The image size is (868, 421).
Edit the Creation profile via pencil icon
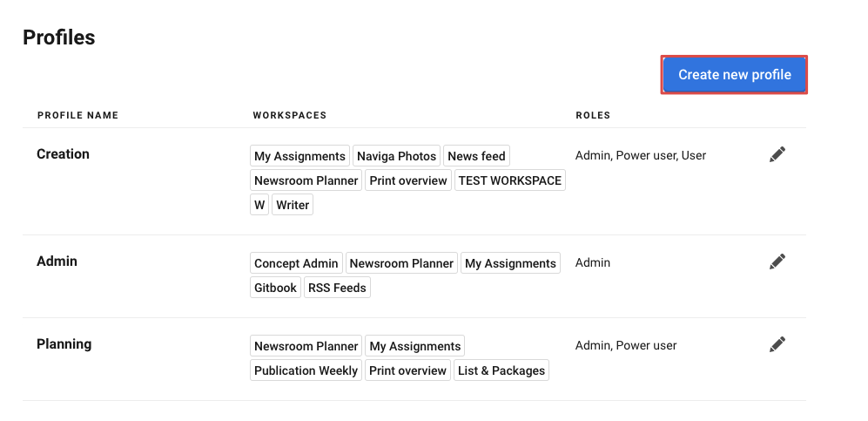[777, 154]
